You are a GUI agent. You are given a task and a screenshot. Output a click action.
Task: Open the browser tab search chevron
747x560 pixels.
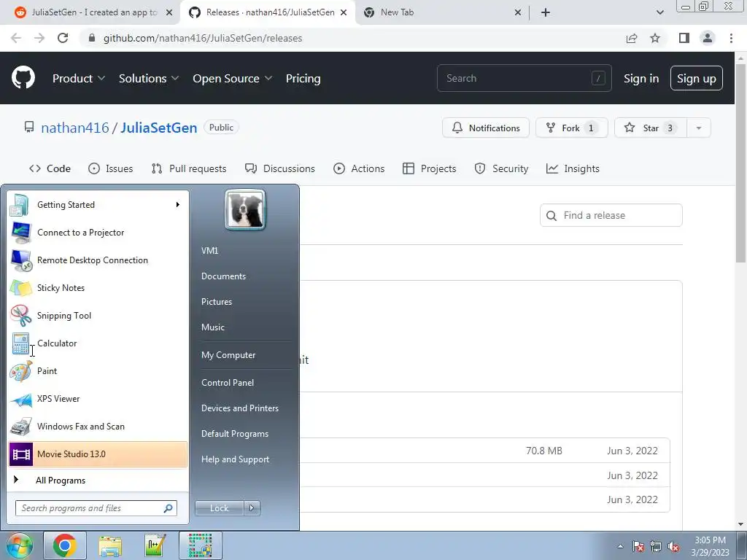tap(659, 12)
